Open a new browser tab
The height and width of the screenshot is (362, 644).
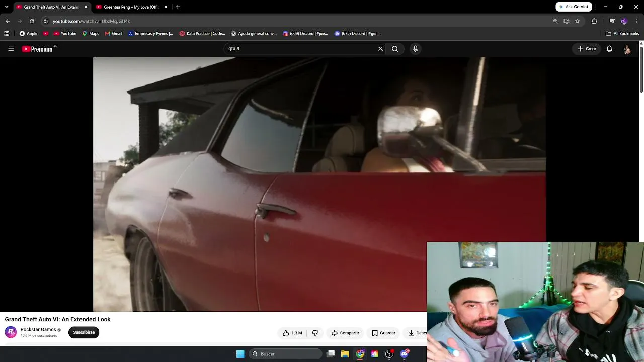tap(178, 7)
